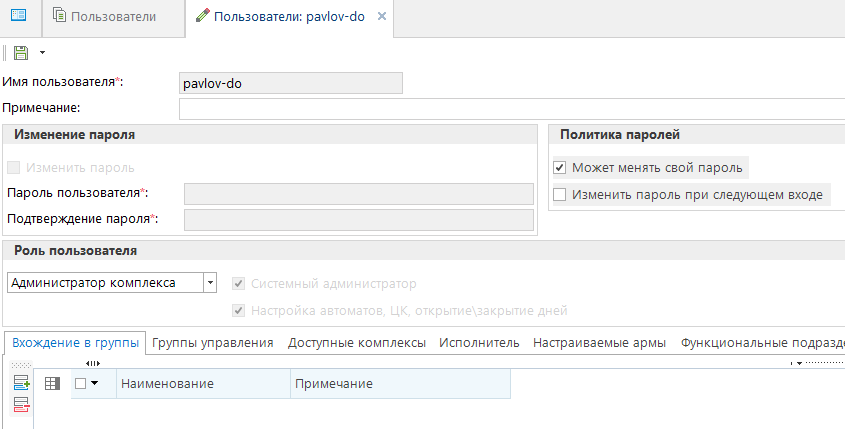Click the Администратор комплекса role text
Screen dimensions: 845x429
(93, 283)
